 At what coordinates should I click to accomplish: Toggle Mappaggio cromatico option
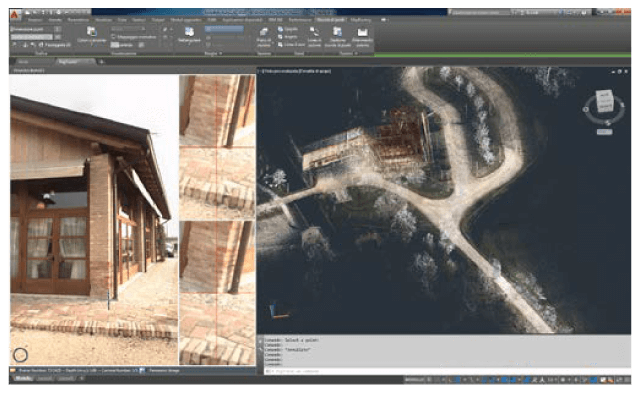(x=134, y=37)
